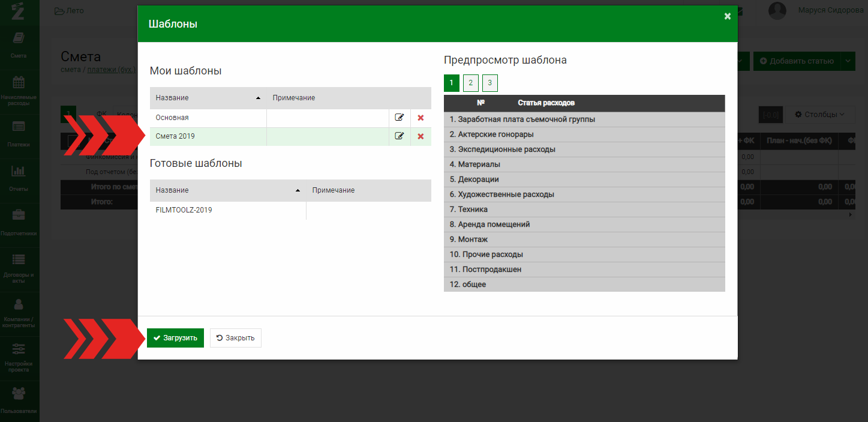Open Смета section in sidebar
This screenshot has width=868, height=422.
[19, 44]
